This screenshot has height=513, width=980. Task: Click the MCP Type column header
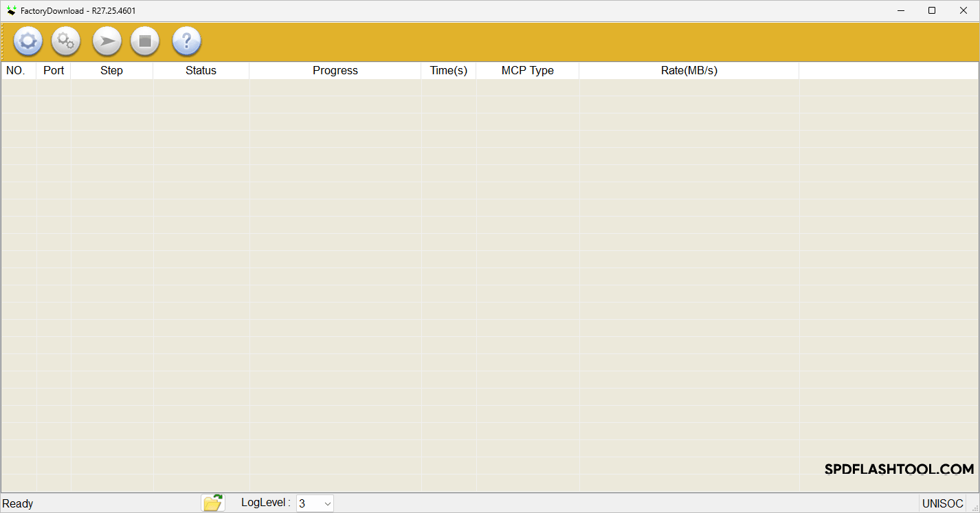tap(527, 70)
